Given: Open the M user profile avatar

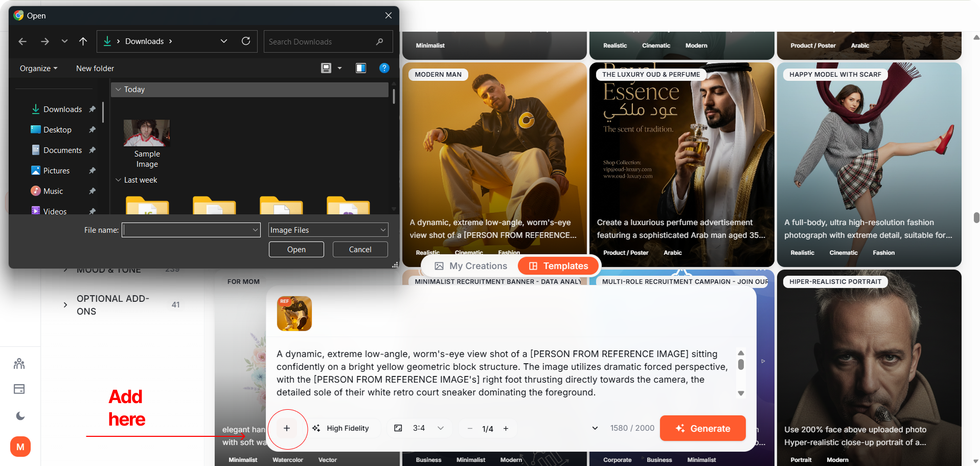Looking at the screenshot, I should [x=20, y=447].
